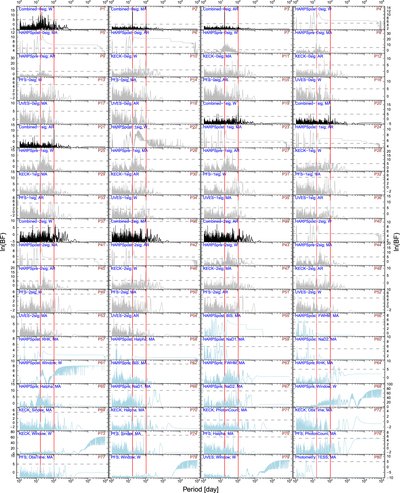The image size is (400, 493).
Task: Select the 'Combined-2sig; AR' panel label
Action: (x=221, y=221)
